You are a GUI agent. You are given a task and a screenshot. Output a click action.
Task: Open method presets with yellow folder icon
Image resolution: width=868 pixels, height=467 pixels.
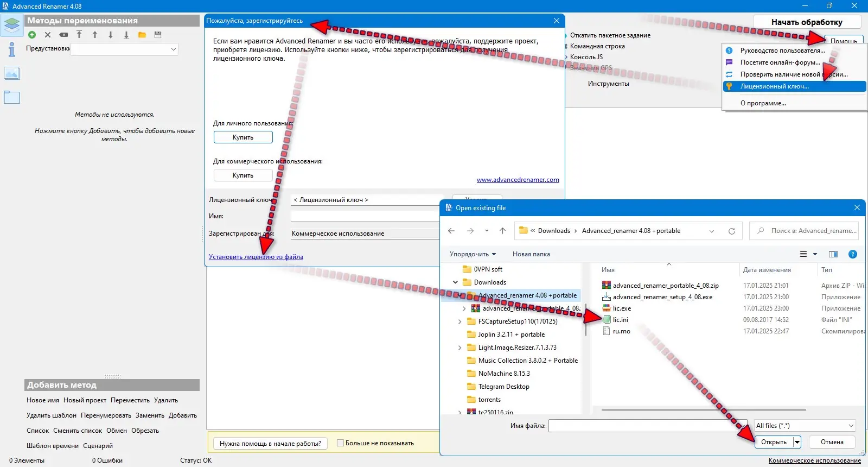coord(142,35)
